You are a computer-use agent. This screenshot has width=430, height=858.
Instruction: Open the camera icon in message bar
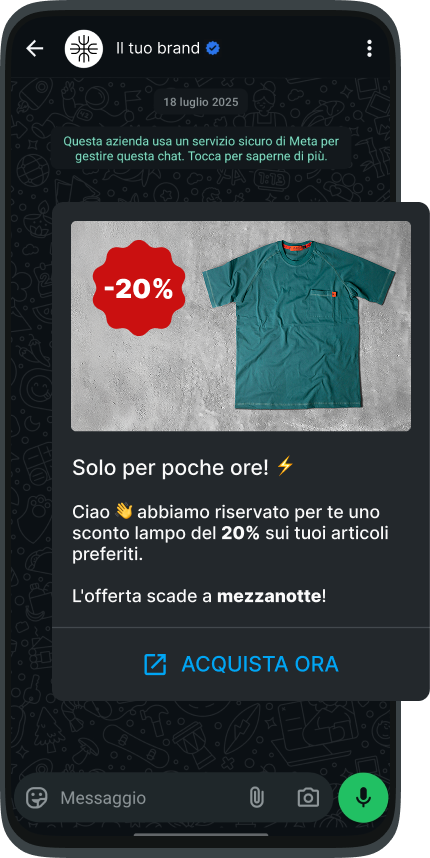pos(308,797)
